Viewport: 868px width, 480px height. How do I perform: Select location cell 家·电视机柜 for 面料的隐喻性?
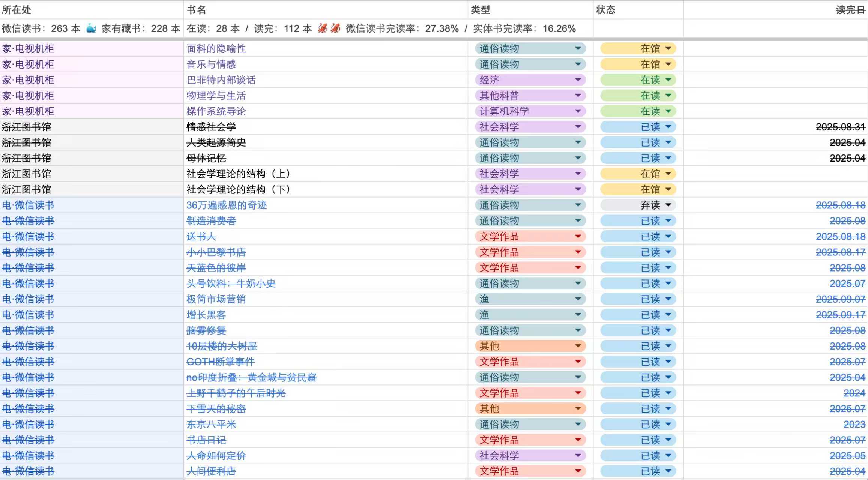tap(28, 49)
